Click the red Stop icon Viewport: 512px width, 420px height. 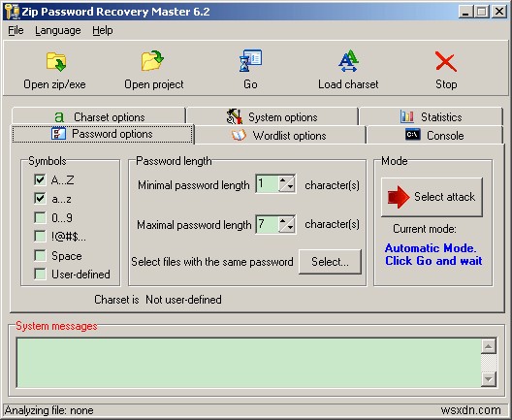point(446,62)
